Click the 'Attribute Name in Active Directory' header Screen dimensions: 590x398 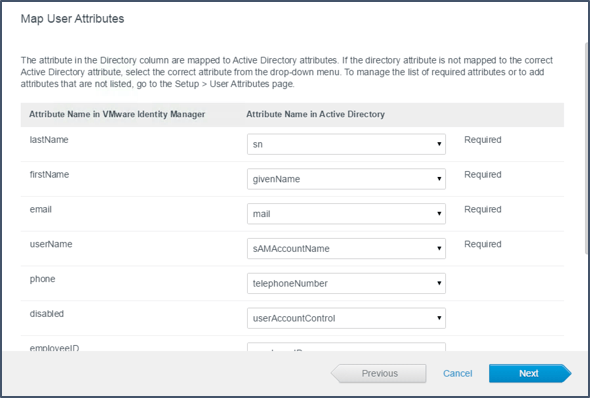[315, 114]
